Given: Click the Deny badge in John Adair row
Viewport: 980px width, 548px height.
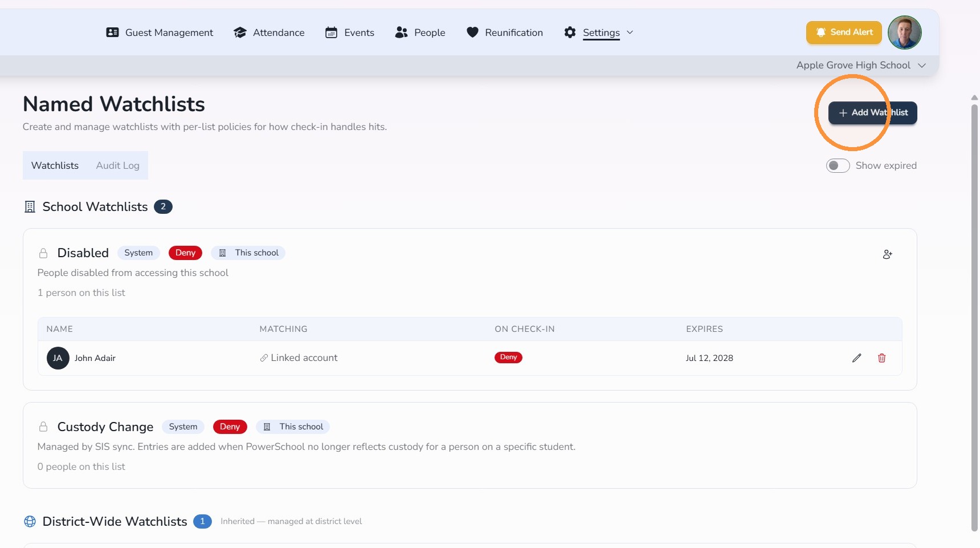Looking at the screenshot, I should coord(508,358).
